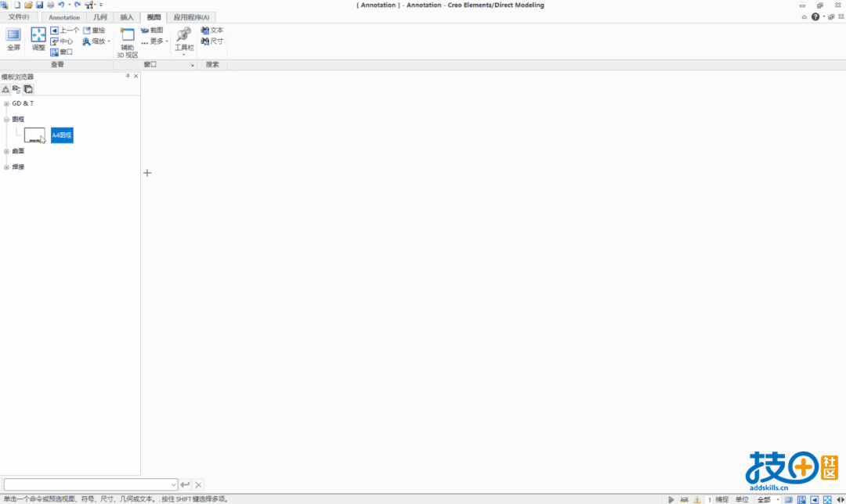Switch to the 应用程序(A) tab

pos(192,17)
